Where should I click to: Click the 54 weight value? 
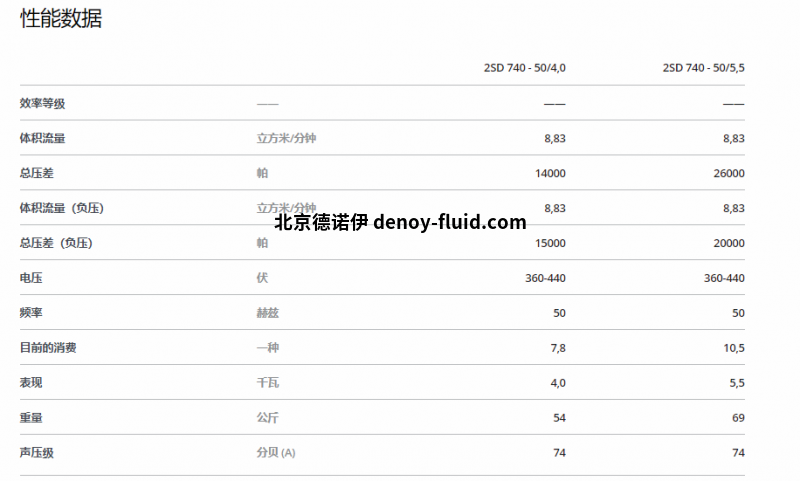click(559, 418)
